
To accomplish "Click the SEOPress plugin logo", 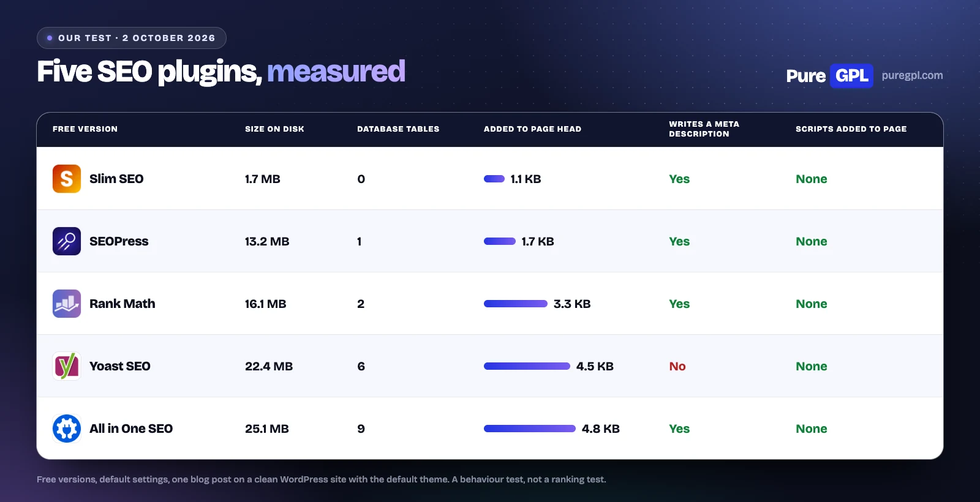I will point(67,241).
